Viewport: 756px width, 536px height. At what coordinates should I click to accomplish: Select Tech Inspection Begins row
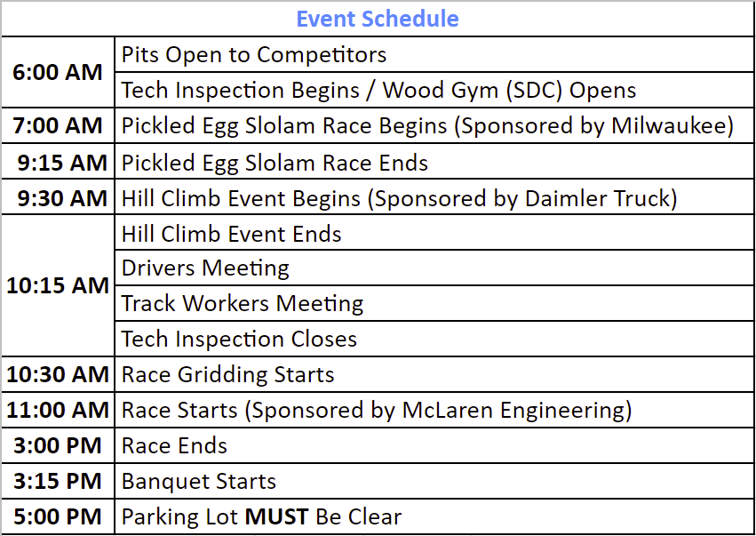coord(434,90)
